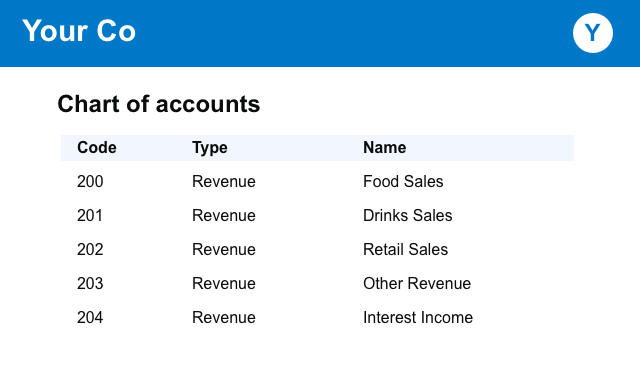This screenshot has width=640, height=371.
Task: Select account code 203
Action: (90, 283)
